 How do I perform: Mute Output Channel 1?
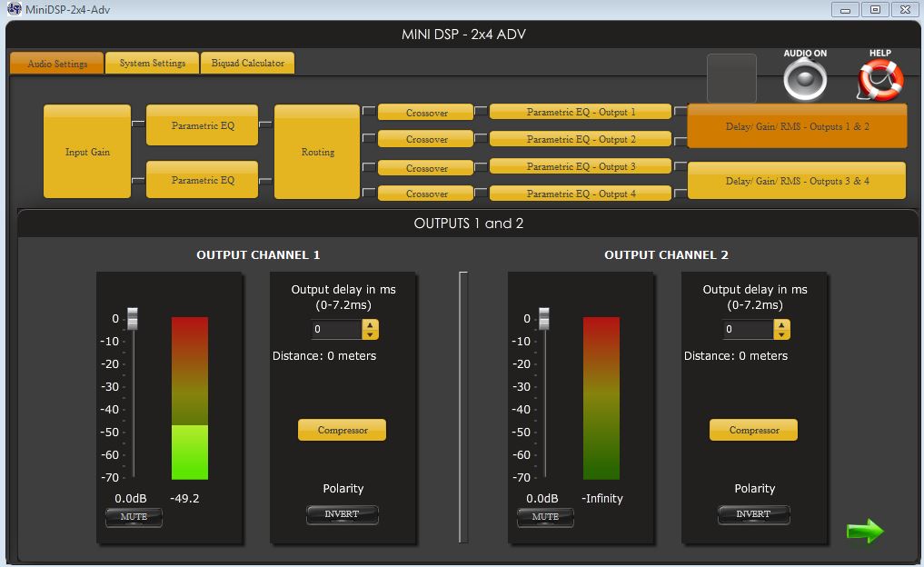(x=134, y=517)
